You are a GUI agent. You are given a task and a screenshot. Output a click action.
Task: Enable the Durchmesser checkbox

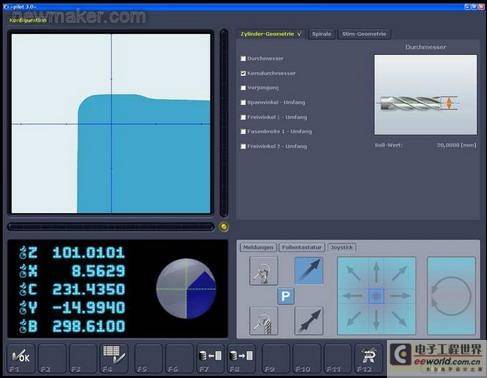coord(243,59)
